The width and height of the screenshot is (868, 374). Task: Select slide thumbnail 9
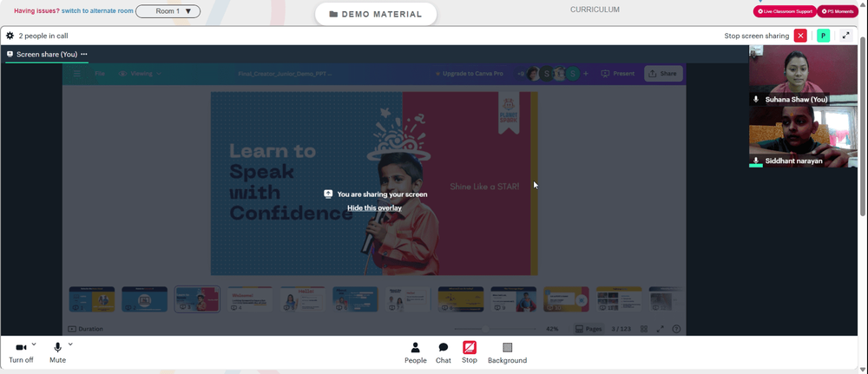tap(514, 299)
